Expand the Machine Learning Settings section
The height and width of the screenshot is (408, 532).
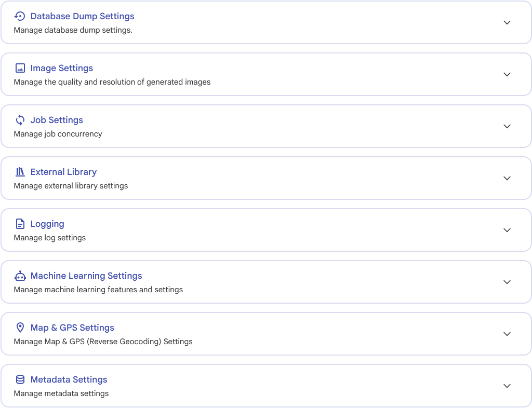507,282
